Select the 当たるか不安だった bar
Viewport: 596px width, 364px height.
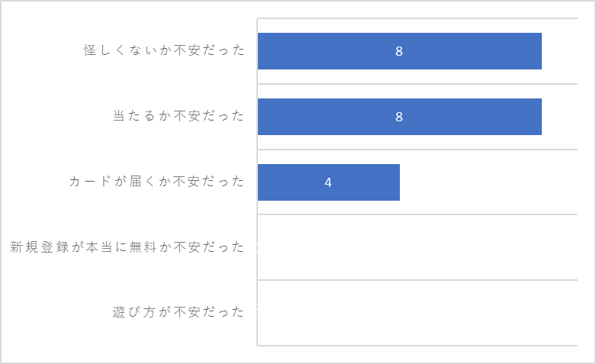pos(399,117)
